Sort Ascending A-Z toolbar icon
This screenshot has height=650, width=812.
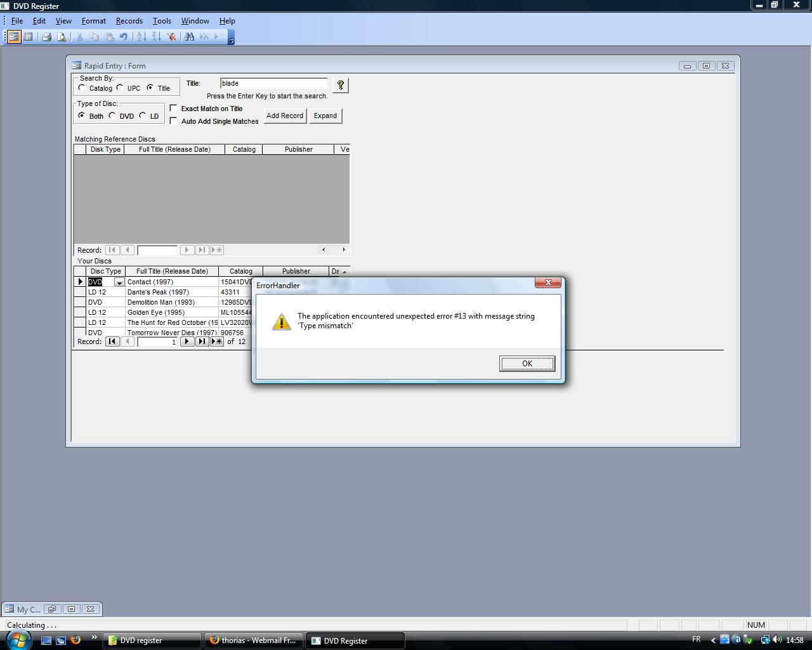141,37
